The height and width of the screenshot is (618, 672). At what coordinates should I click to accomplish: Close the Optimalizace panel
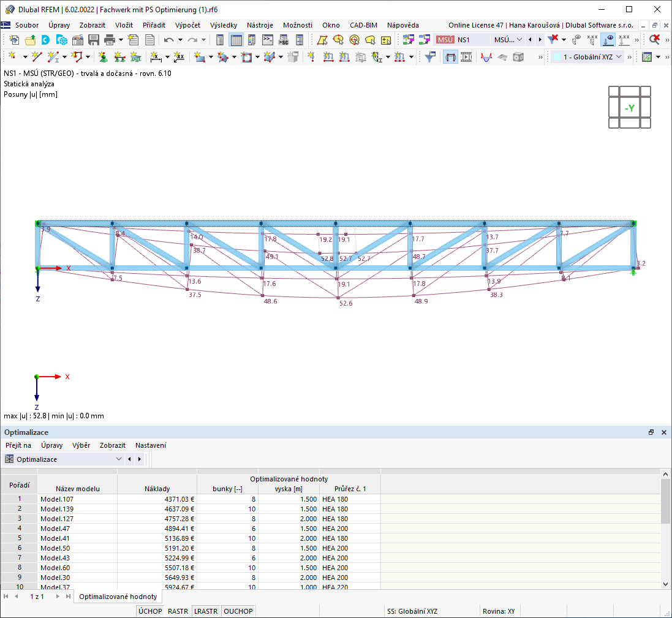[664, 432]
